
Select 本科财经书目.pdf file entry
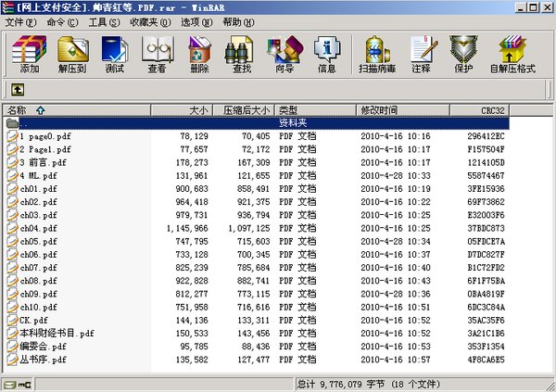(57, 333)
